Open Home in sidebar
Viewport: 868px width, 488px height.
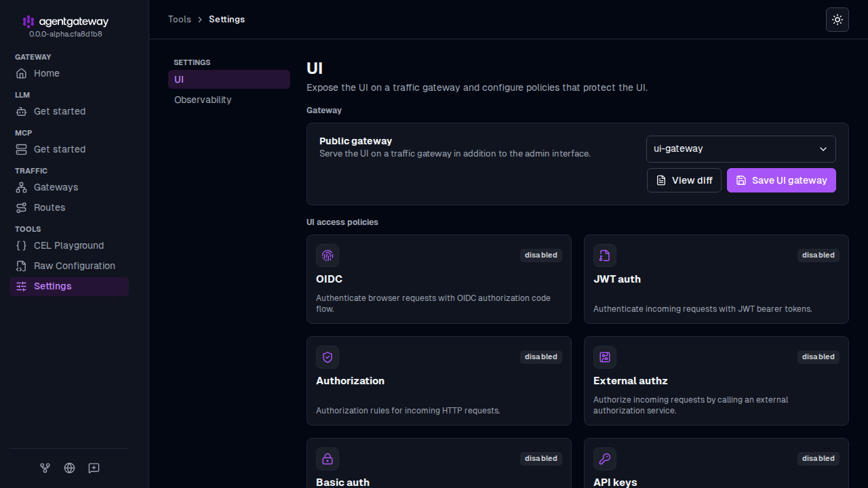69,73
